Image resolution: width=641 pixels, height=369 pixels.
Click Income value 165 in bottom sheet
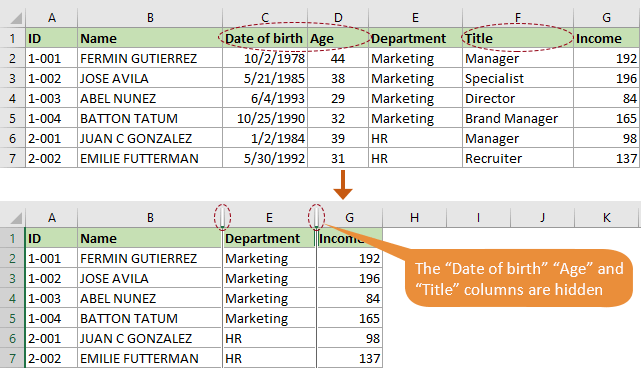(x=350, y=318)
